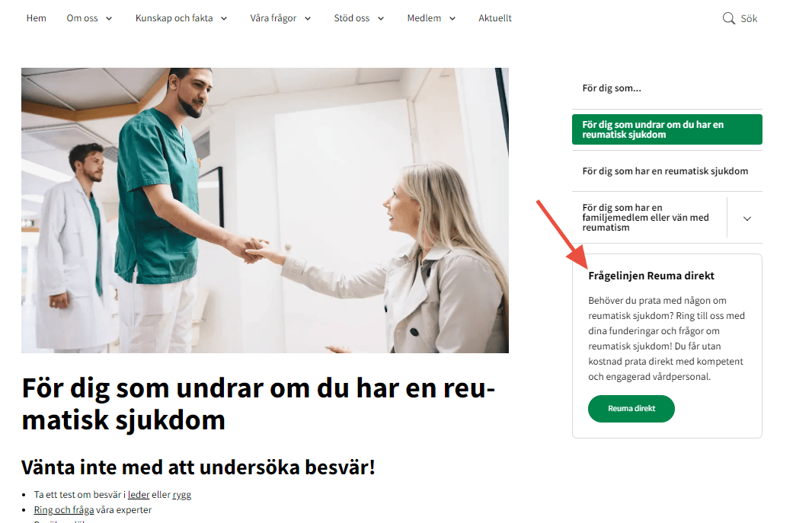Expand the Kunskap och fakta menu chevron
The image size is (812, 523).
point(224,18)
